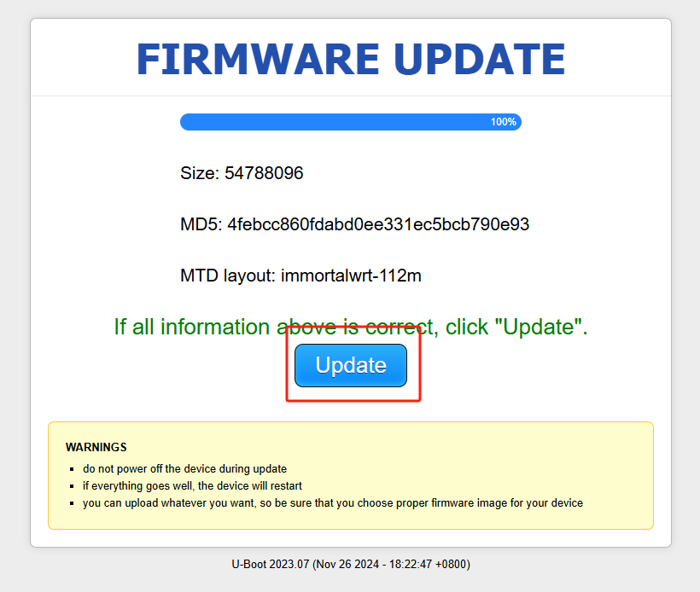Click the "do not power off" warning
Viewport: 700px width, 592px height.
pyautogui.click(x=184, y=468)
